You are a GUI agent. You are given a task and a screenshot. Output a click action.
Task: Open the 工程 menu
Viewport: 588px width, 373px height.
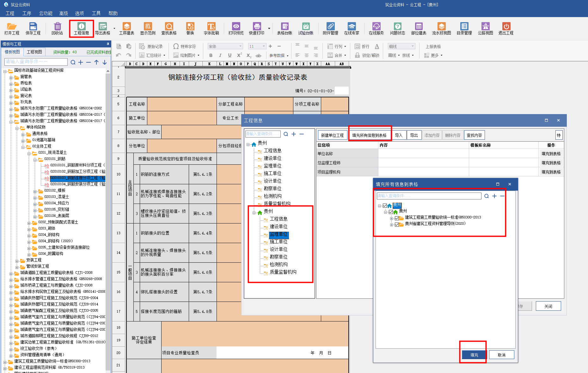[10, 13]
